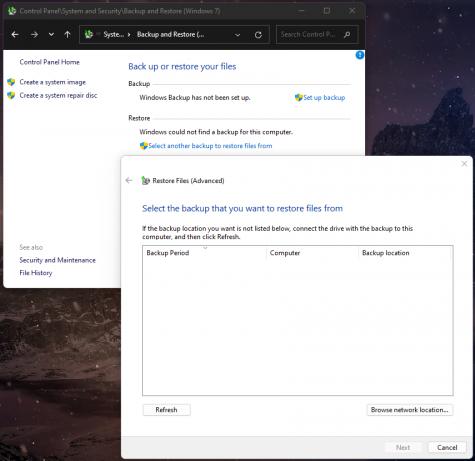Image resolution: width=475 pixels, height=461 pixels.
Task: Click 'Back up or restore your files' heading
Action: (x=182, y=66)
